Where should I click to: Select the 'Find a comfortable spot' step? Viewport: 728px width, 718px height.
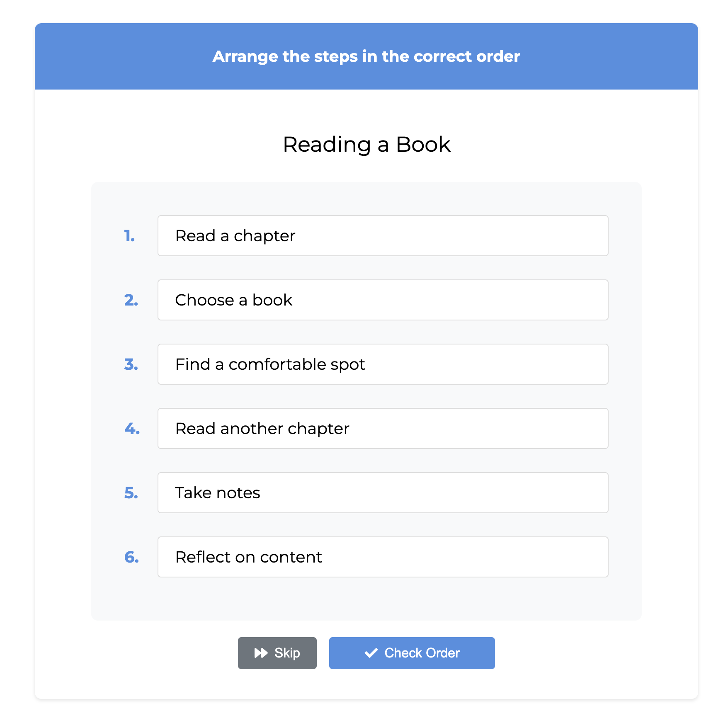pos(382,364)
